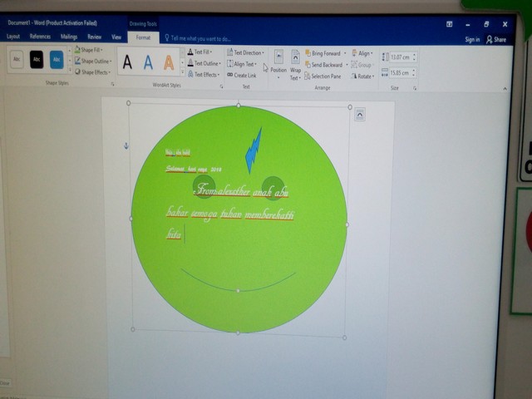Click the Tell me what you want search box
Screen dimensions: 532x399
pyautogui.click(x=200, y=38)
